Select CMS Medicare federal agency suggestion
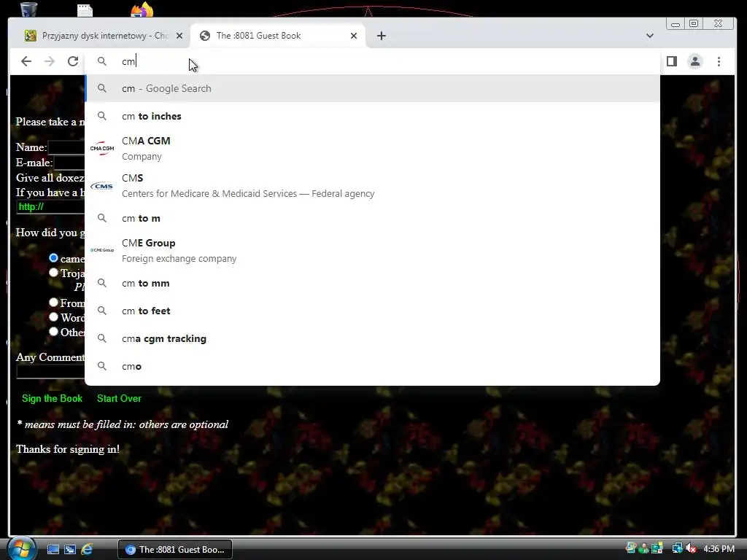 coord(373,185)
